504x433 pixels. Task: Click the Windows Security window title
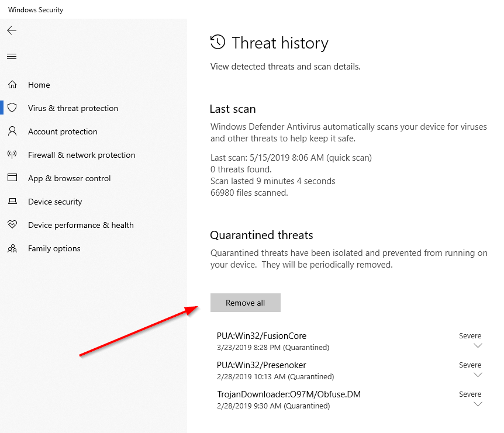point(36,10)
